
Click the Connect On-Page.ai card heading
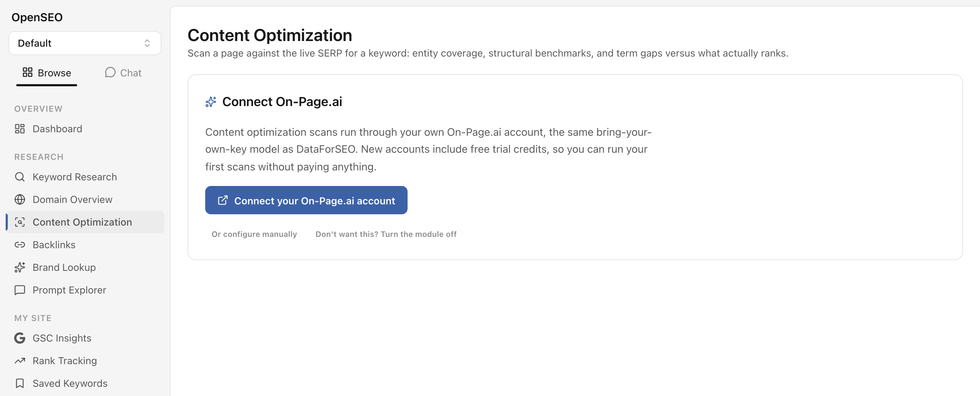[282, 101]
